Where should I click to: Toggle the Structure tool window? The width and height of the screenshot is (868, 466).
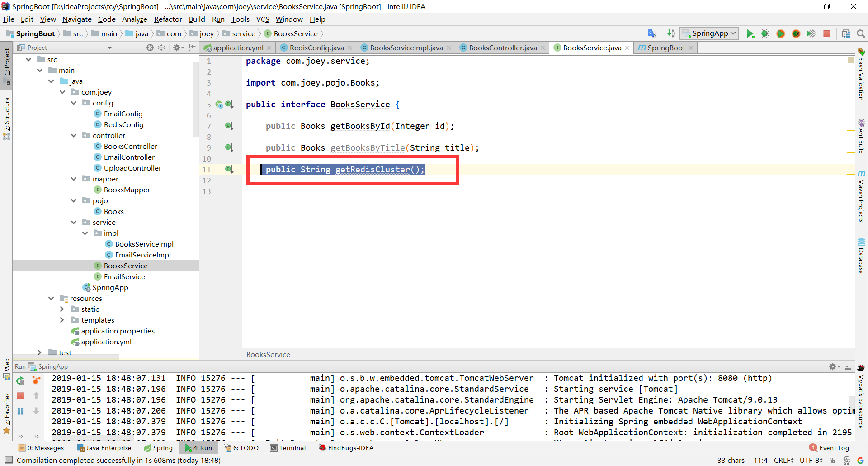point(6,119)
